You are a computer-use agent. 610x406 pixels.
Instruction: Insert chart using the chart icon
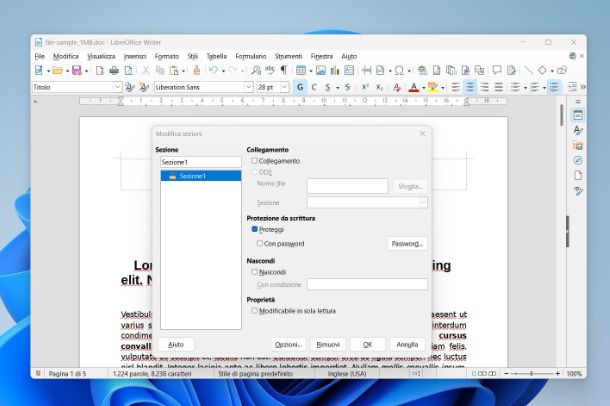click(x=335, y=70)
